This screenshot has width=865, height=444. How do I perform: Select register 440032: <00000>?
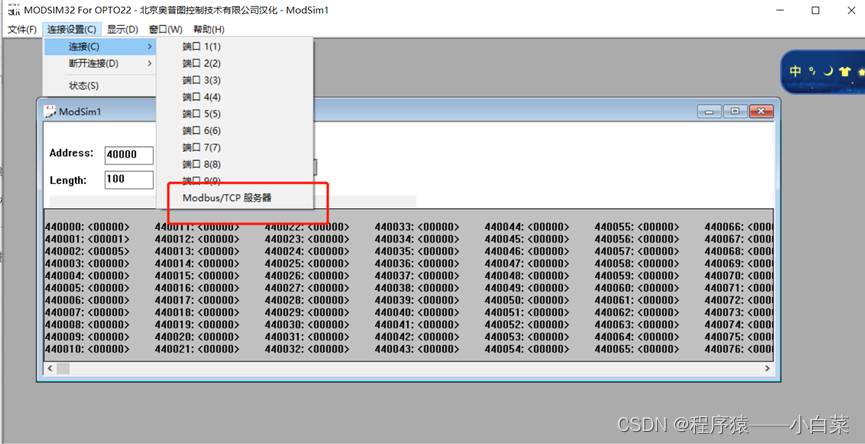coord(307,349)
